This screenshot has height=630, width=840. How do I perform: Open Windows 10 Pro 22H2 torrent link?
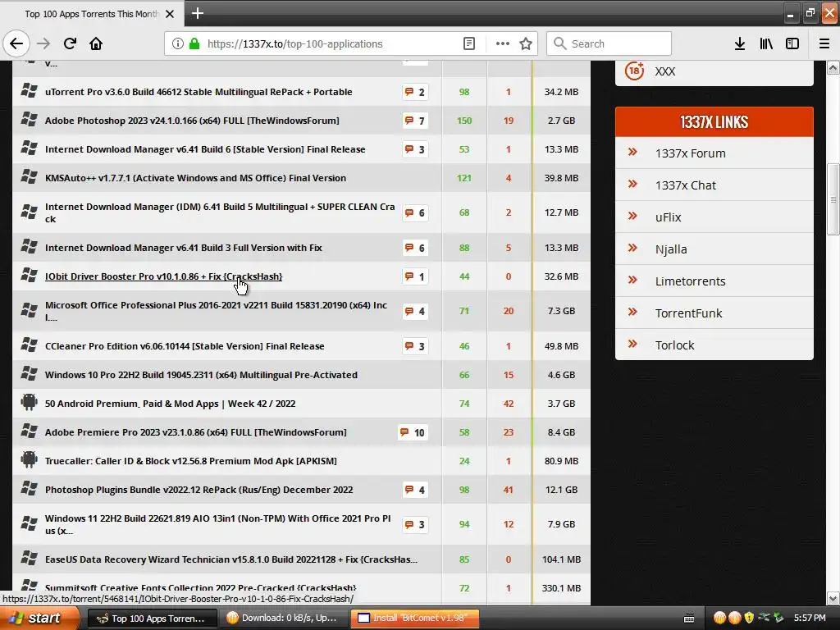[201, 375]
